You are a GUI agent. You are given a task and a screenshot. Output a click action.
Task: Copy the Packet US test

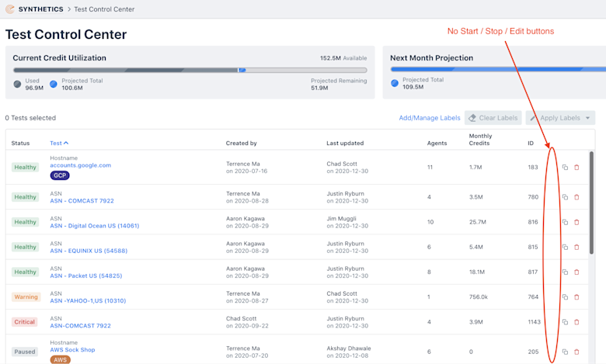[565, 272]
